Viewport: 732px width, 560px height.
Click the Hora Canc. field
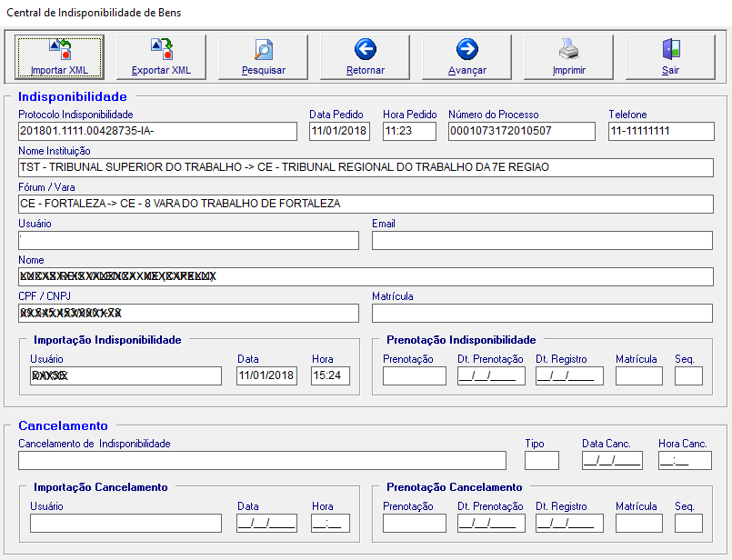(x=686, y=461)
